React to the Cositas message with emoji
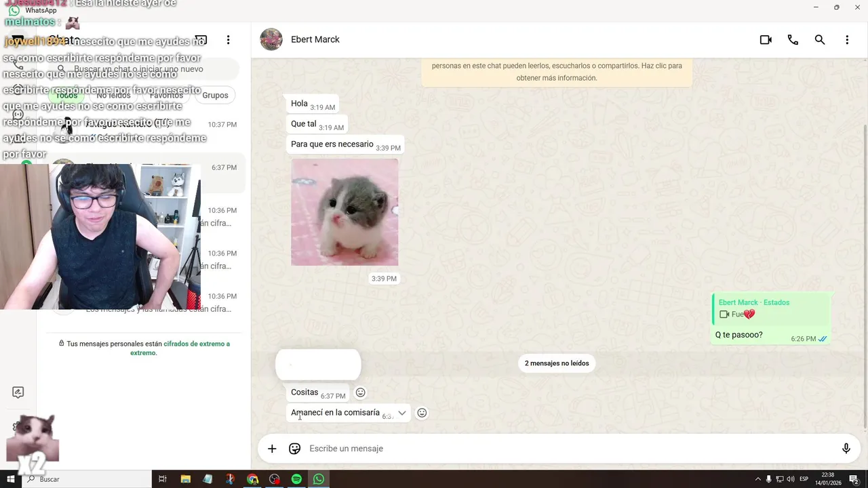Image resolution: width=868 pixels, height=488 pixels. click(x=361, y=392)
